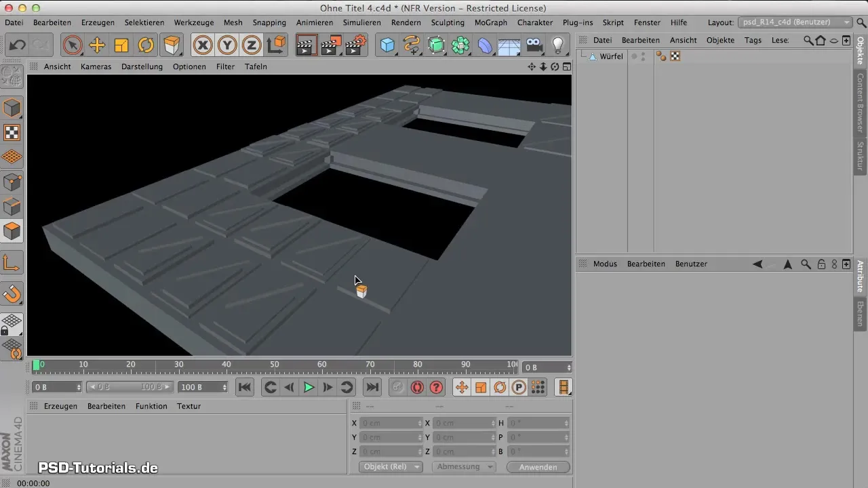Viewport: 868px width, 488px height.
Task: Open the deformer objects icon
Action: [x=486, y=45]
